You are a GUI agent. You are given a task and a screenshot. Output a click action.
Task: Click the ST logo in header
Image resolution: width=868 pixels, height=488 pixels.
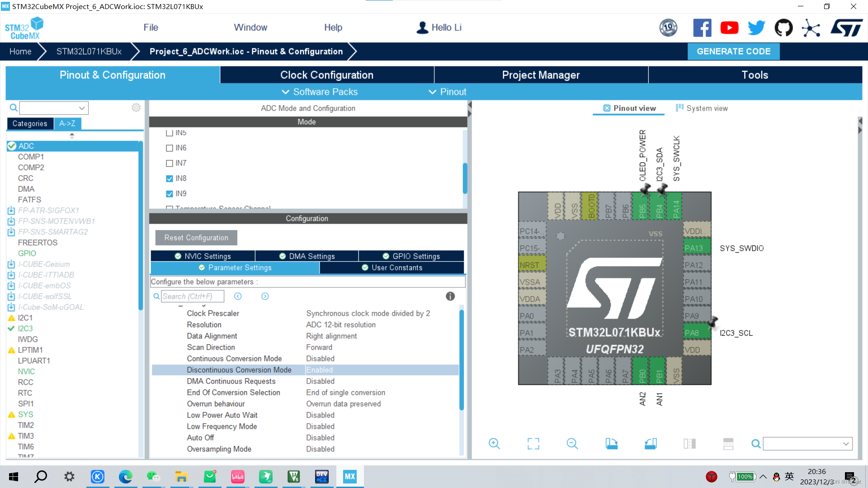(846, 28)
